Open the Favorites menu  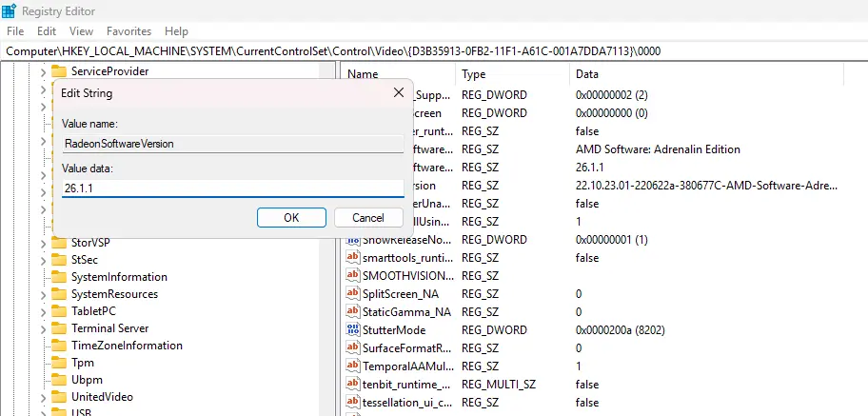[x=129, y=31]
